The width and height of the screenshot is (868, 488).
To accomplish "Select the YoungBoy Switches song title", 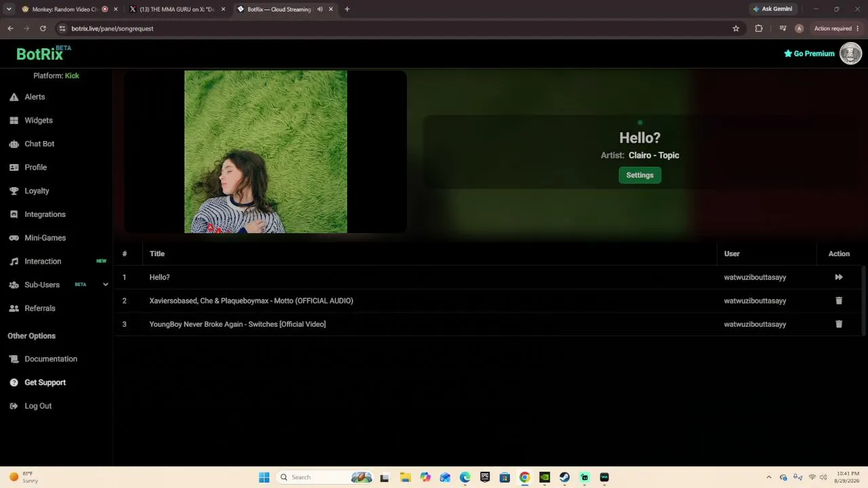I will [237, 324].
